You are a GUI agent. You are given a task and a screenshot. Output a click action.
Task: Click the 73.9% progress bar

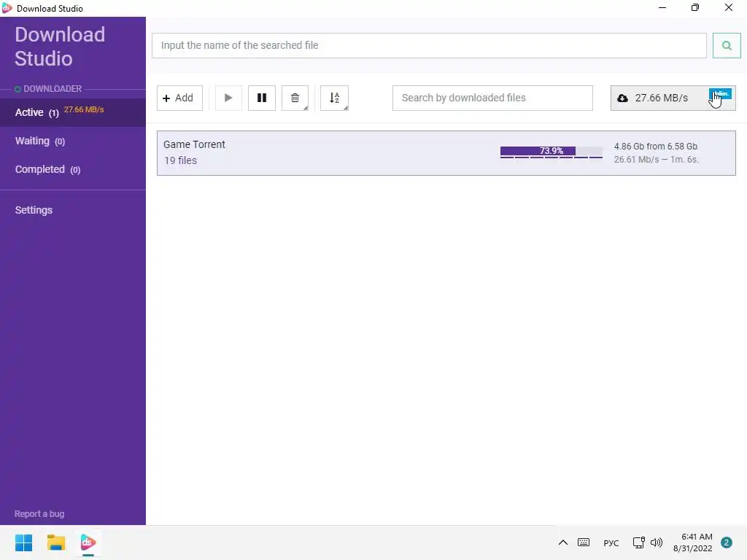pos(551,152)
